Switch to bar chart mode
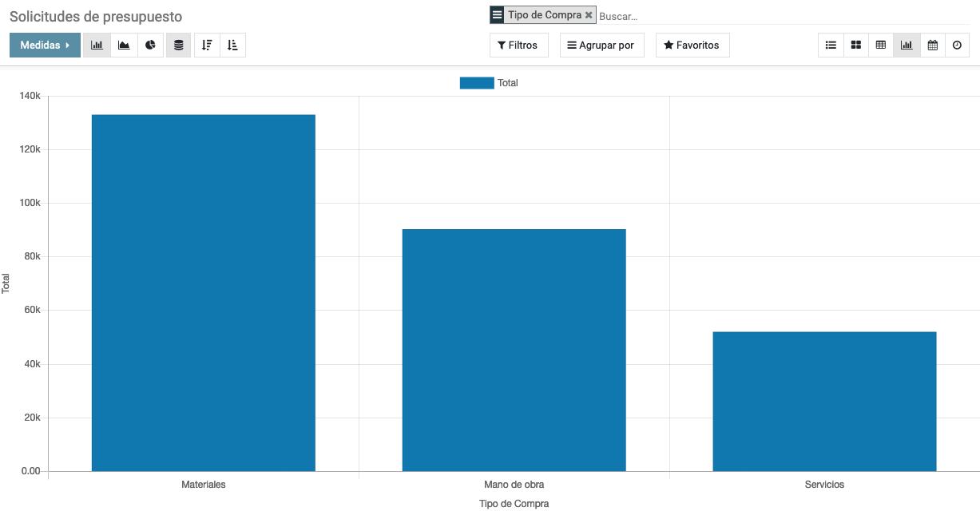The width and height of the screenshot is (980, 511). (97, 46)
